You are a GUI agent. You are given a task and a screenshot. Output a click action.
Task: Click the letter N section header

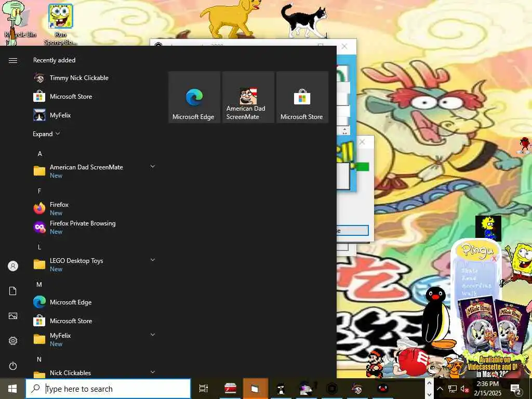pyautogui.click(x=39, y=359)
